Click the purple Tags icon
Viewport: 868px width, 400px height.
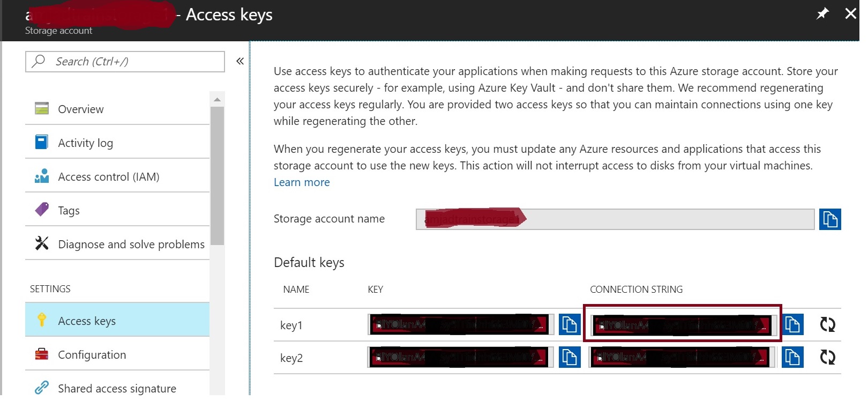pyautogui.click(x=42, y=209)
